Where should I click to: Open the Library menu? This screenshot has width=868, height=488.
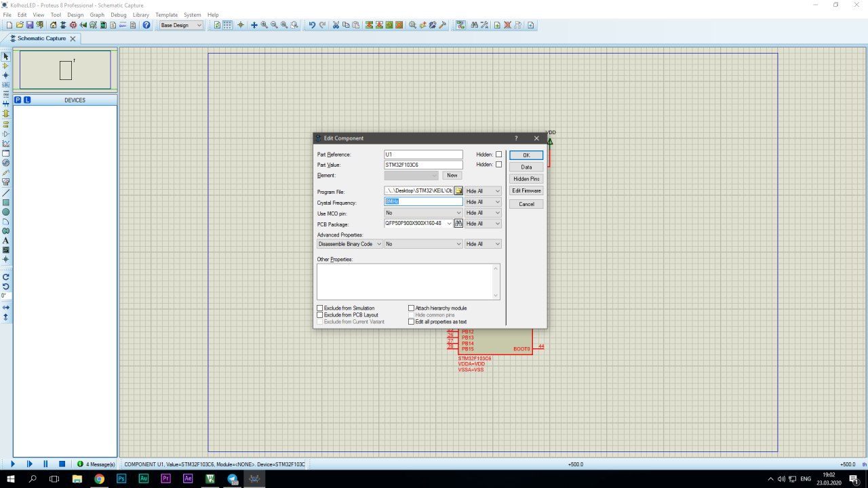[x=141, y=14]
